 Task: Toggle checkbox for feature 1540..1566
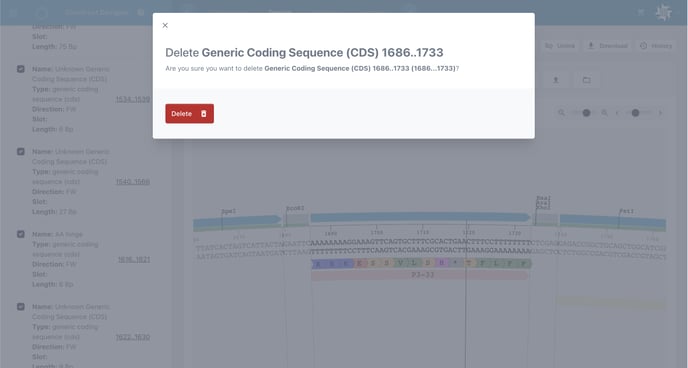[21, 151]
